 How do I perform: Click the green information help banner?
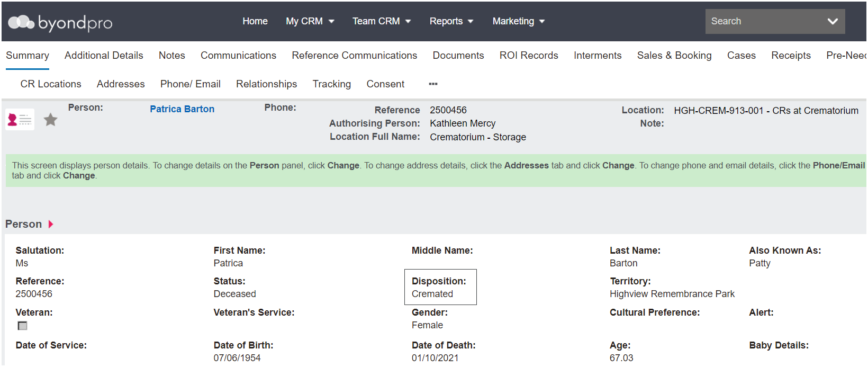436,171
